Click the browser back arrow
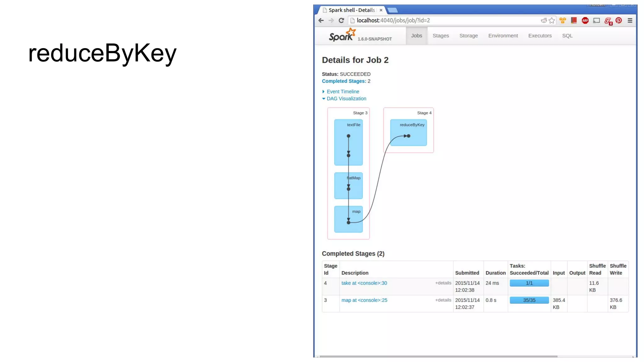This screenshot has height=362, width=644. point(321,20)
